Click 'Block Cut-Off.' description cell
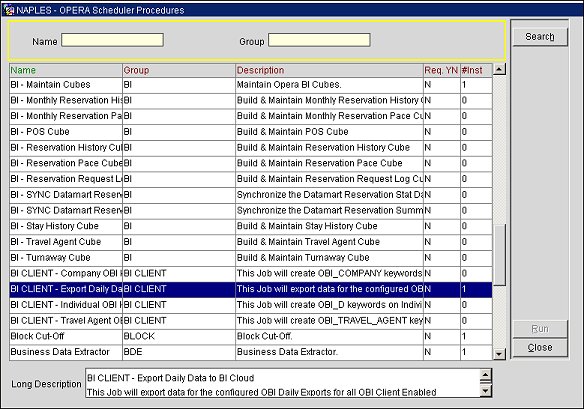Viewport: 584px width, 409px height. (330, 336)
